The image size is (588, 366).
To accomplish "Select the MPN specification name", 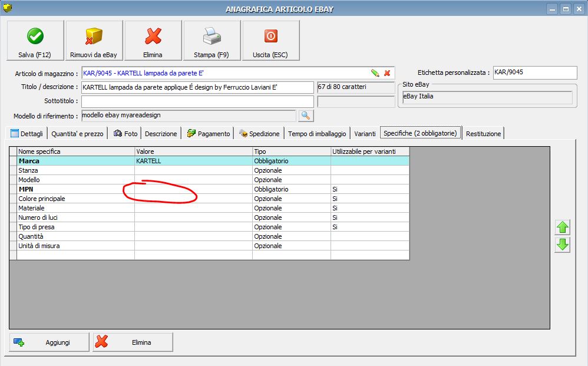I will pyautogui.click(x=26, y=189).
